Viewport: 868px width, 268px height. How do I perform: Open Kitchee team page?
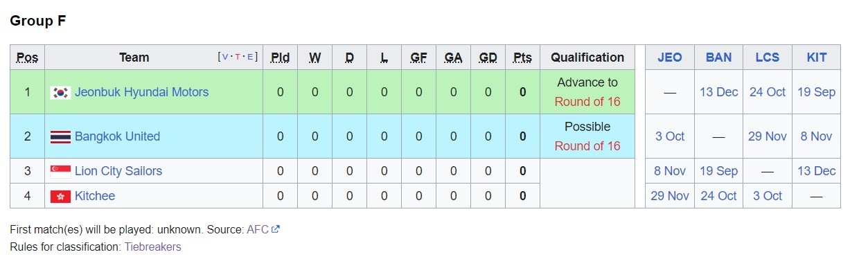(95, 196)
